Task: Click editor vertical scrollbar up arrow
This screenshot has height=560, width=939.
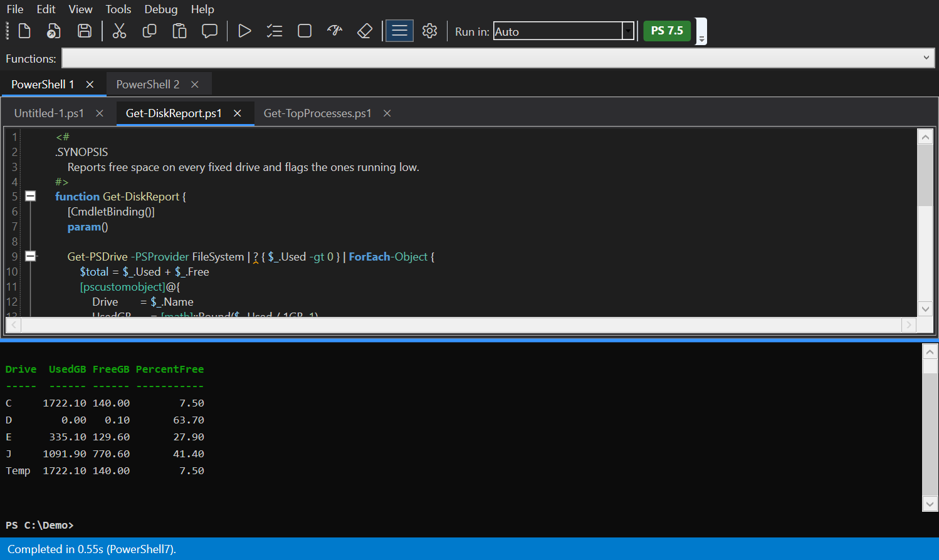Action: coord(925,137)
